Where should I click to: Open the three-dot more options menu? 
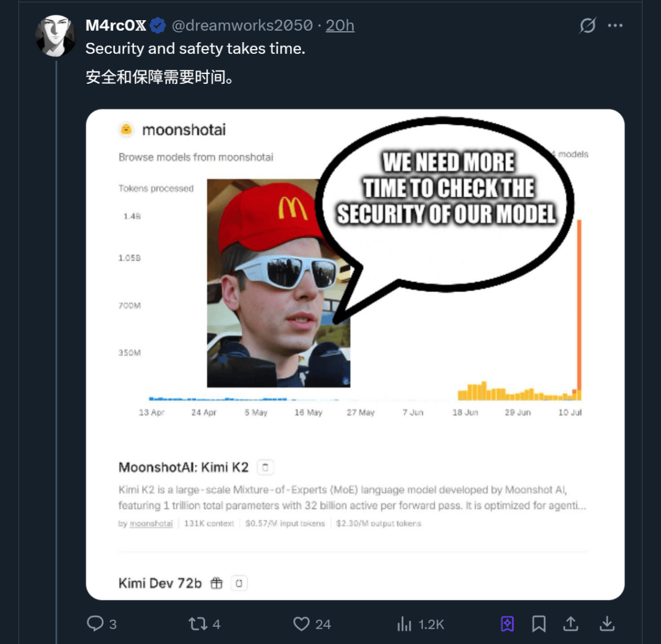coord(615,26)
